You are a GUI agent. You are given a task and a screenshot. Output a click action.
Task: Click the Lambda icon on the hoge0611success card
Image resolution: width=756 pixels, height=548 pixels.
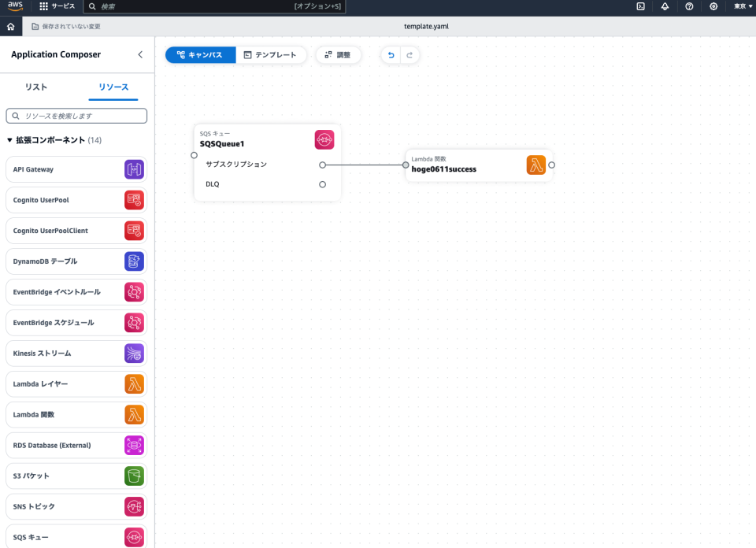click(535, 165)
